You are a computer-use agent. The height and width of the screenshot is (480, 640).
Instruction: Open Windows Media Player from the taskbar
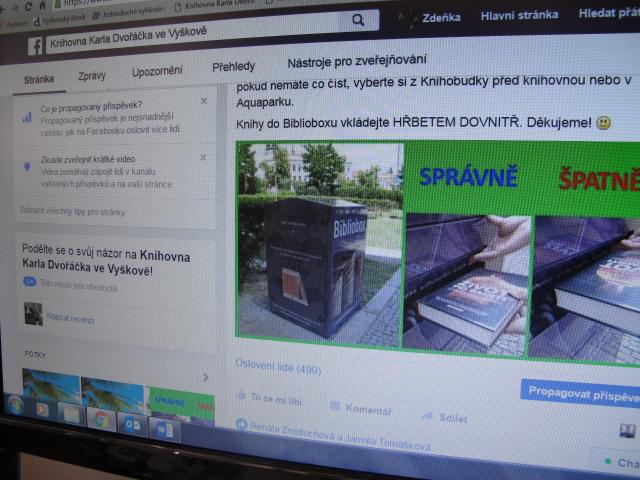point(42,409)
